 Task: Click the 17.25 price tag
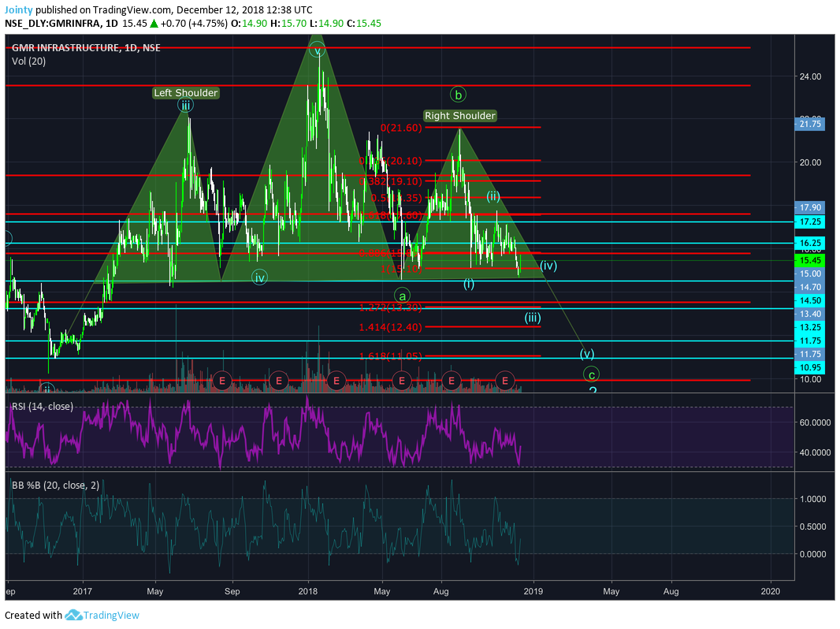tap(809, 221)
